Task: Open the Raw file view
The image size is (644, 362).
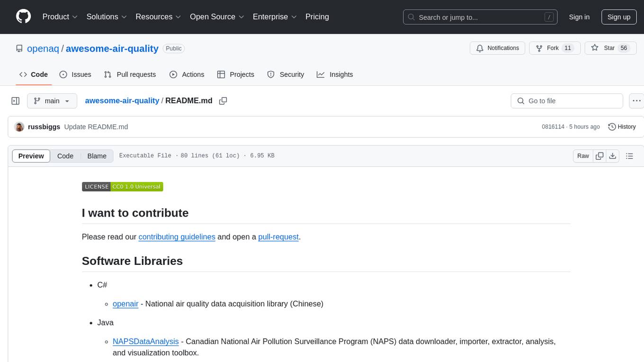Action: 583,156
